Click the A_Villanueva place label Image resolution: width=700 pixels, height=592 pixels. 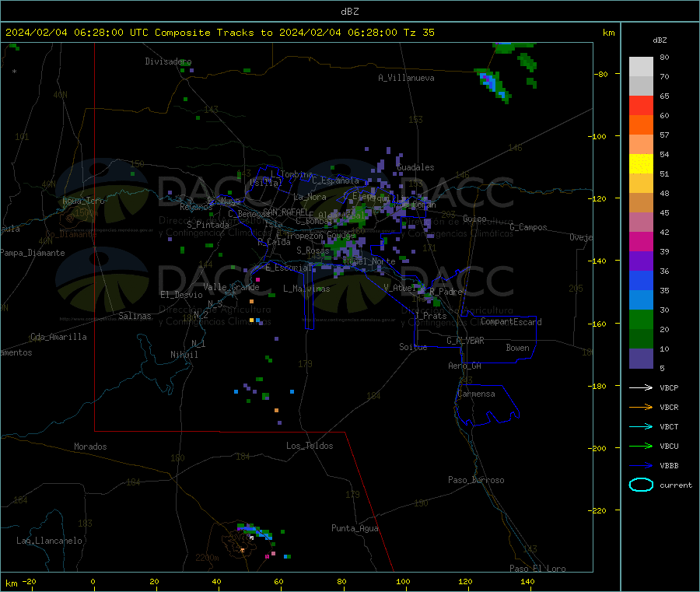pyautogui.click(x=406, y=78)
